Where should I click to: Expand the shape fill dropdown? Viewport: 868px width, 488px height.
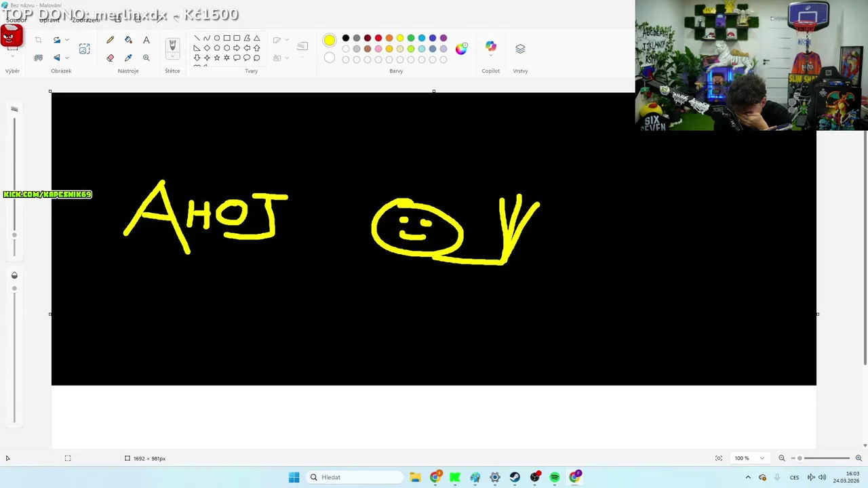pyautogui.click(x=286, y=58)
